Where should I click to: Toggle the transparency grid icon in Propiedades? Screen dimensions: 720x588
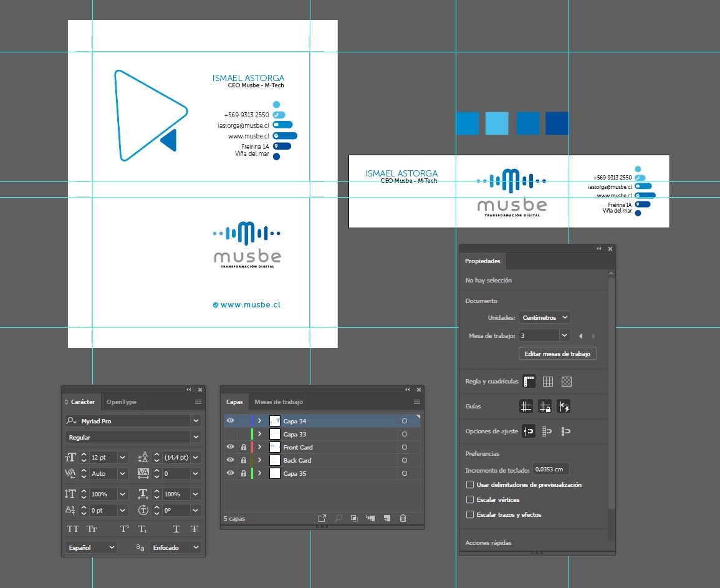(567, 381)
